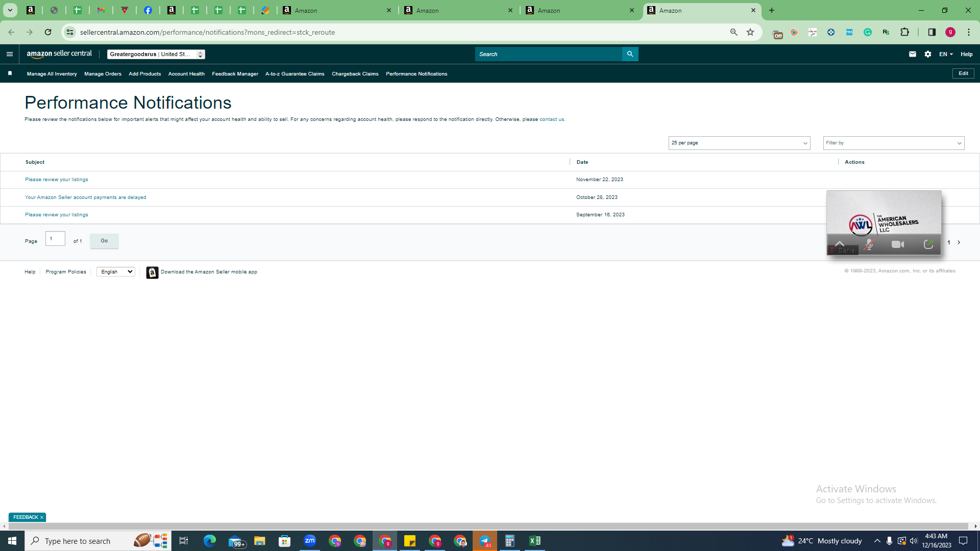
Task: Open the Greatergoodsrus account selector
Action: pyautogui.click(x=156, y=54)
